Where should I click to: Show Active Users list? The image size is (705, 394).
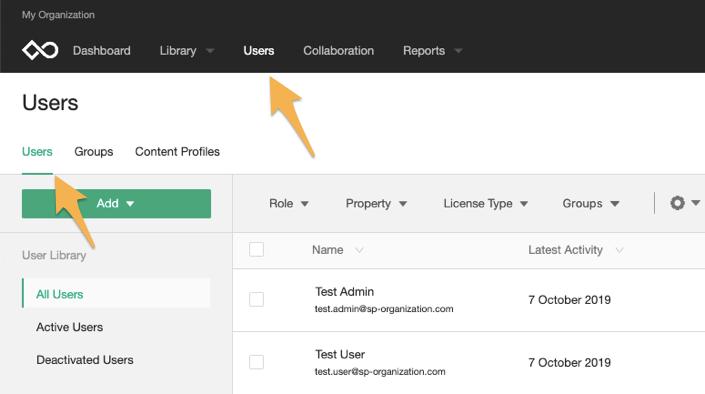(x=70, y=327)
